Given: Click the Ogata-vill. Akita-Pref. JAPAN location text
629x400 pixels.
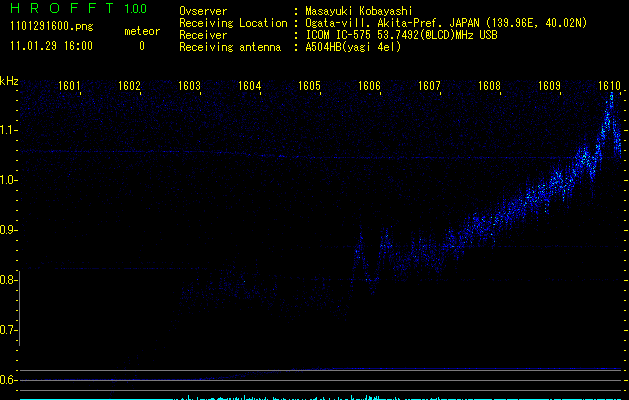Looking at the screenshot, I should click(446, 23).
